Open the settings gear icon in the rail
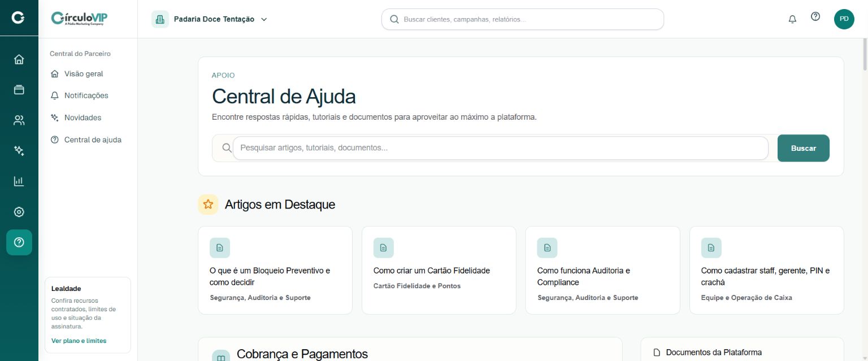 coord(19,212)
